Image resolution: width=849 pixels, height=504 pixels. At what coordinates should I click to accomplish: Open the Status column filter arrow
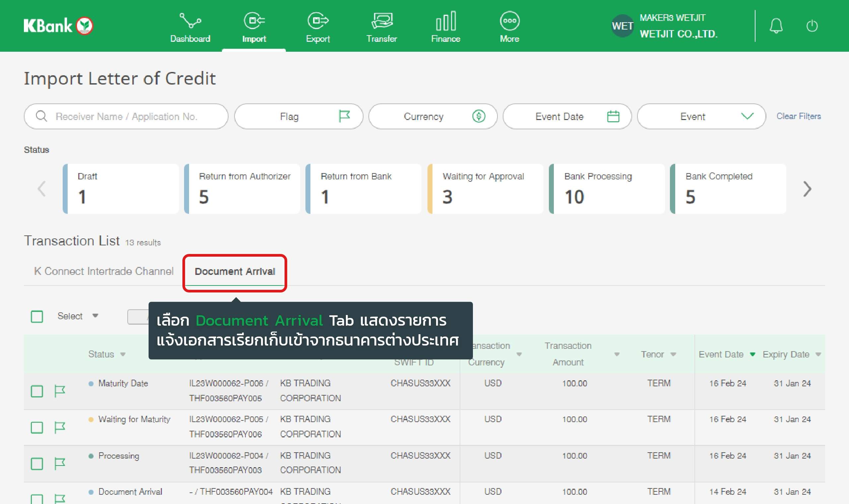(x=123, y=354)
